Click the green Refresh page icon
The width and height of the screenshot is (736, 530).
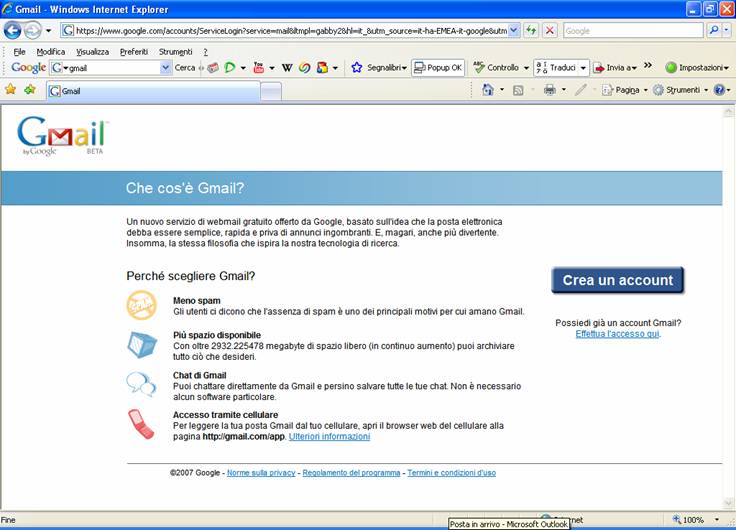(531, 31)
